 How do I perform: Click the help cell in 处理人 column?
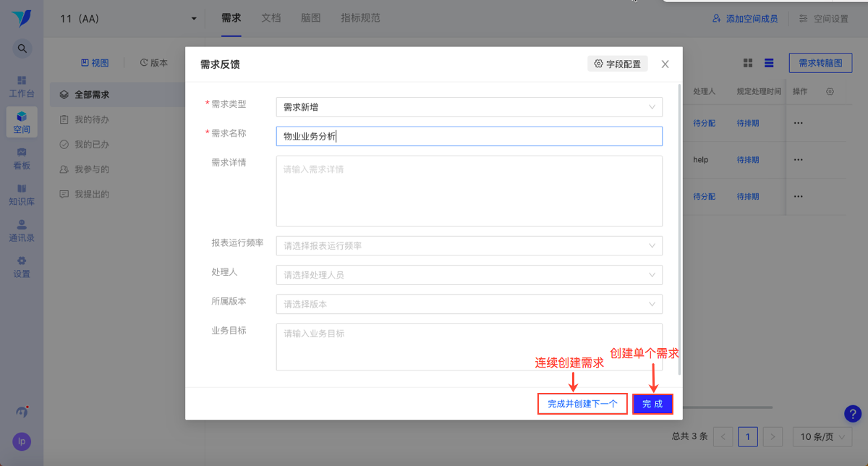pos(700,159)
